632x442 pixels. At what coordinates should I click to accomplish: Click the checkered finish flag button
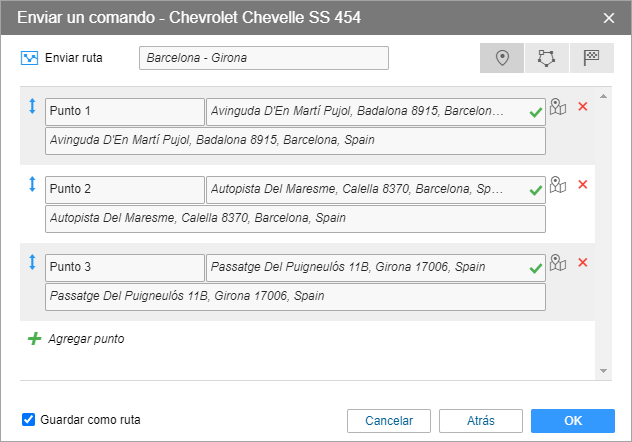tap(591, 58)
